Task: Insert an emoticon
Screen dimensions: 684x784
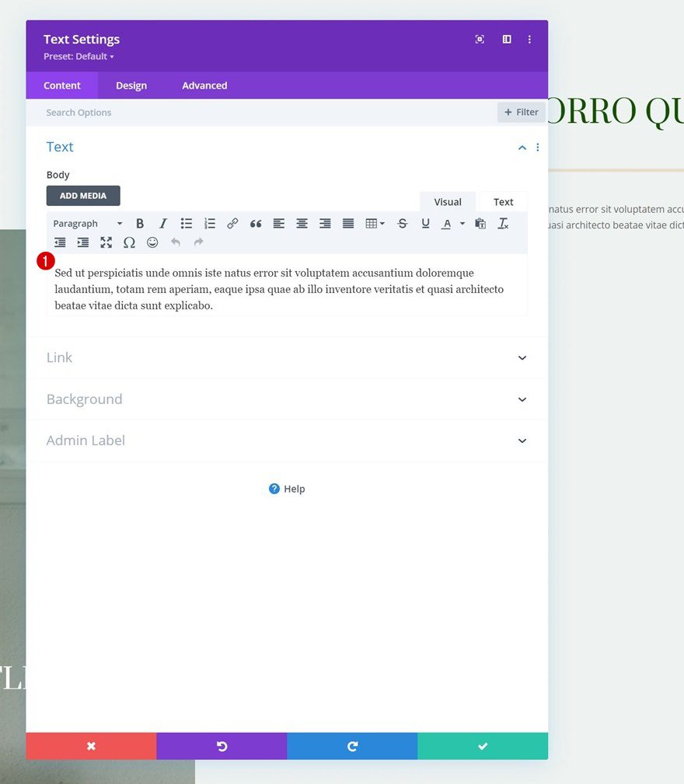Action: click(x=152, y=242)
